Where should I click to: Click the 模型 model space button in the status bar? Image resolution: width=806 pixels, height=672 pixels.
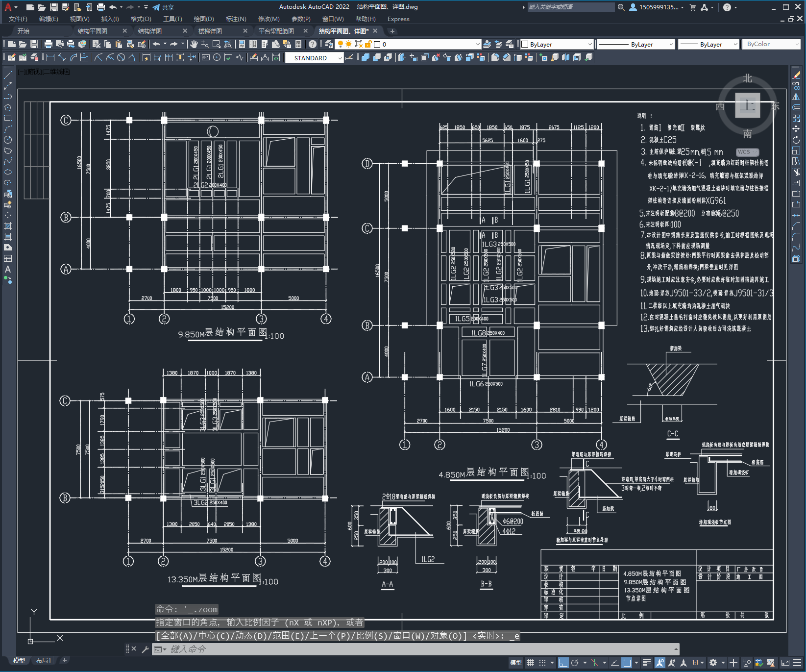coord(515,663)
